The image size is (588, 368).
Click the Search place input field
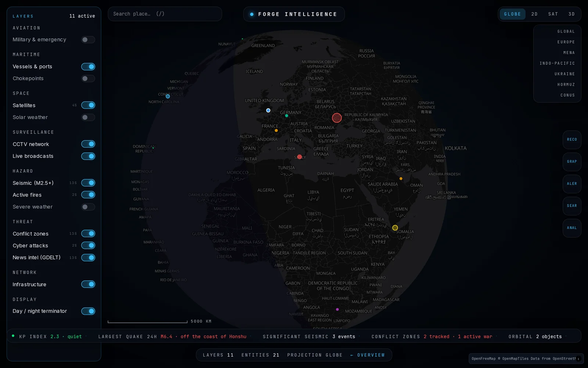[x=165, y=14]
